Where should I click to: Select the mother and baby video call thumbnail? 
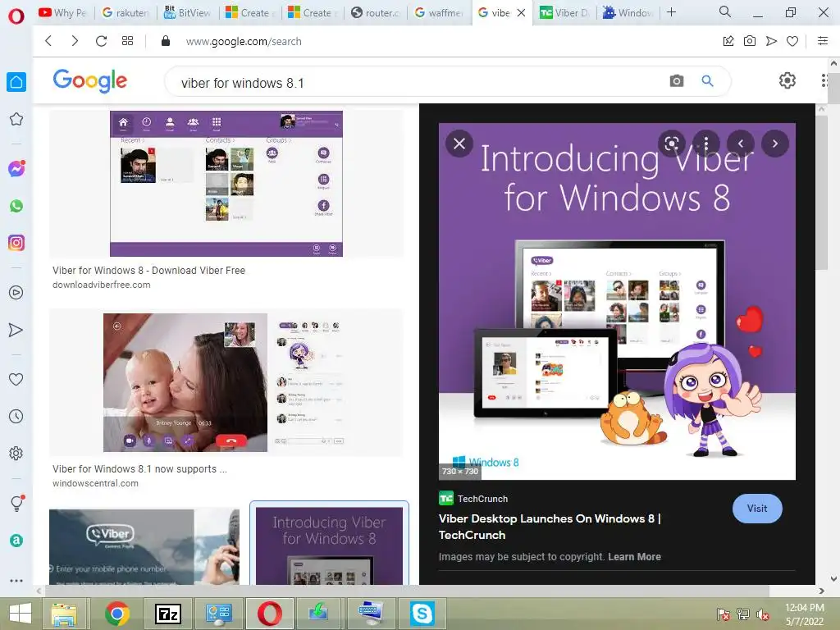(225, 382)
